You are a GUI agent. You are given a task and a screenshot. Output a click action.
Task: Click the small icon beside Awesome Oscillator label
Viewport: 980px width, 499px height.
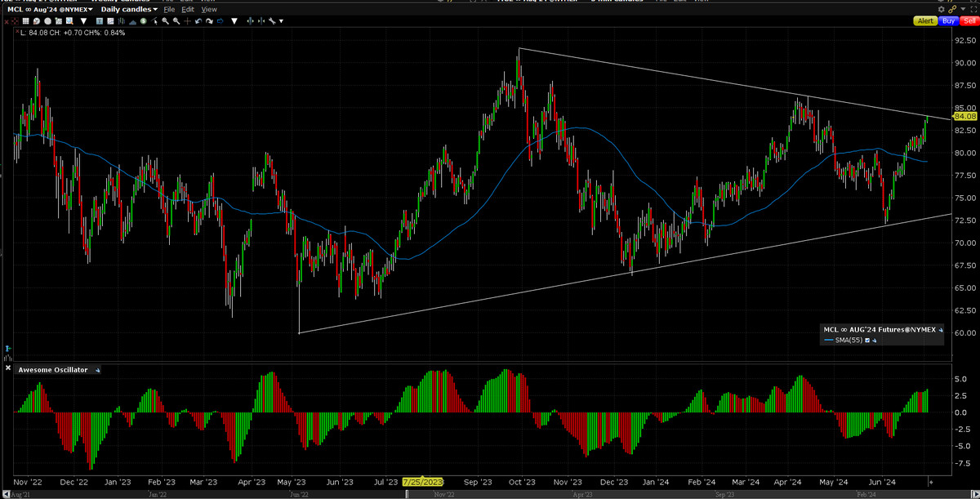click(96, 370)
